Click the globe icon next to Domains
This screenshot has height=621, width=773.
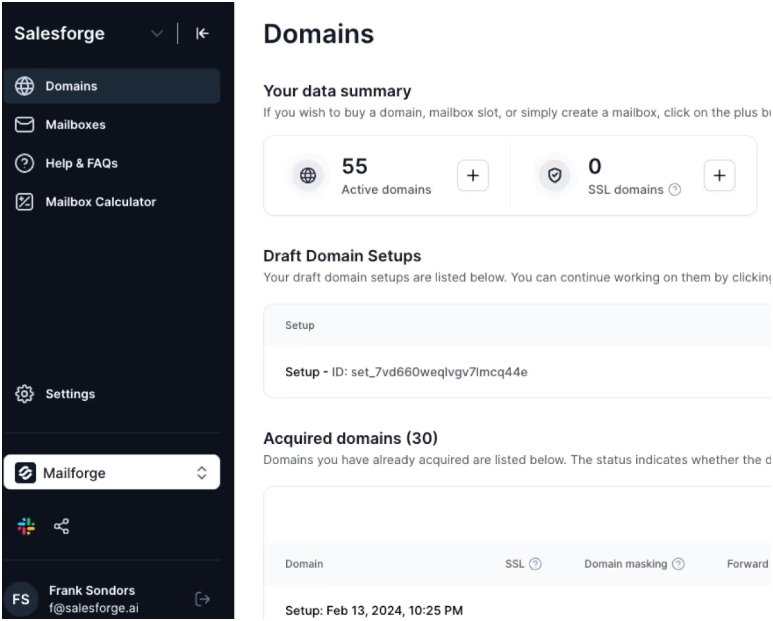(24, 86)
